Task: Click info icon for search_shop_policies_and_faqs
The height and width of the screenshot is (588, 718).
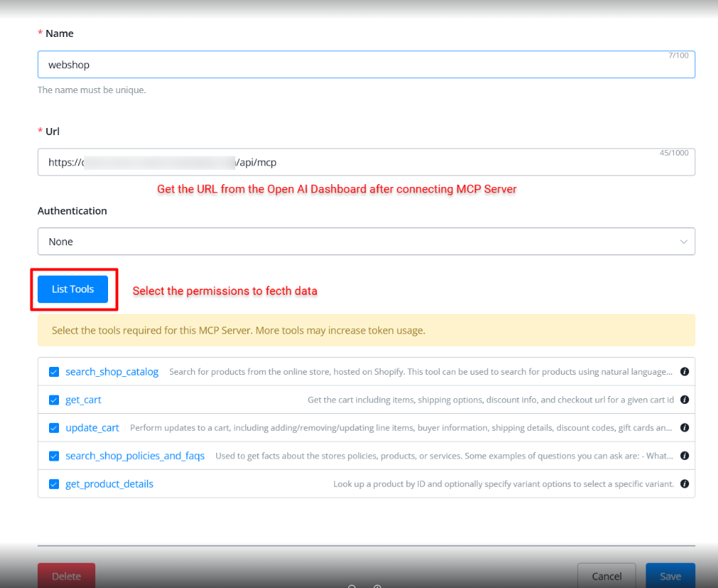Action: 685,456
